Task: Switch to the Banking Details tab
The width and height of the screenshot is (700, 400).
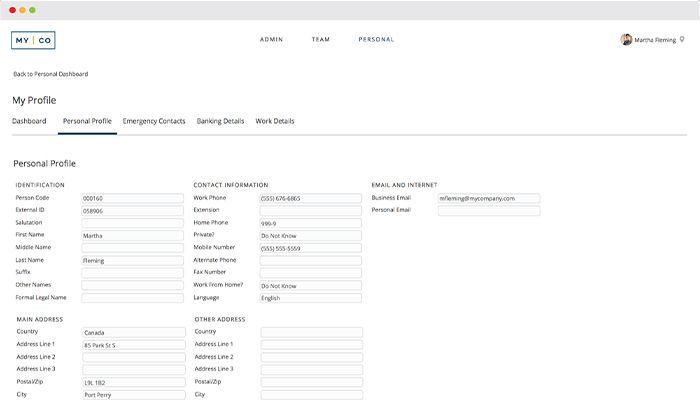Action: 220,121
